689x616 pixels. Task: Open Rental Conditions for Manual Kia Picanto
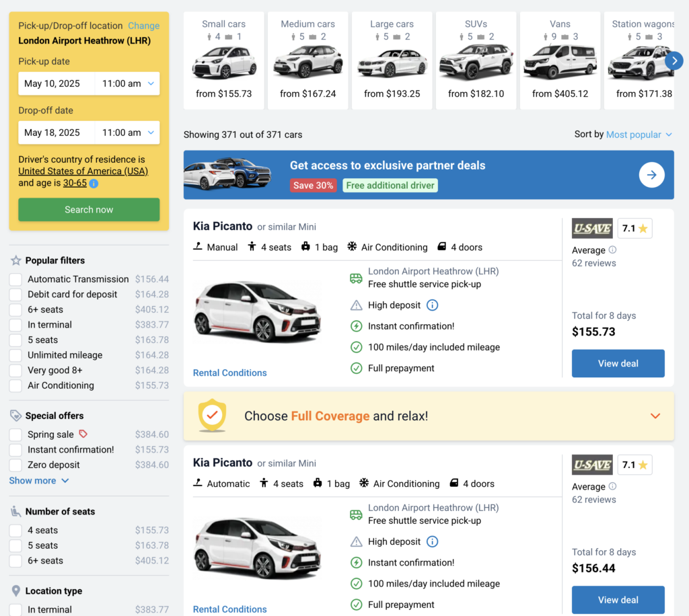[x=230, y=373]
